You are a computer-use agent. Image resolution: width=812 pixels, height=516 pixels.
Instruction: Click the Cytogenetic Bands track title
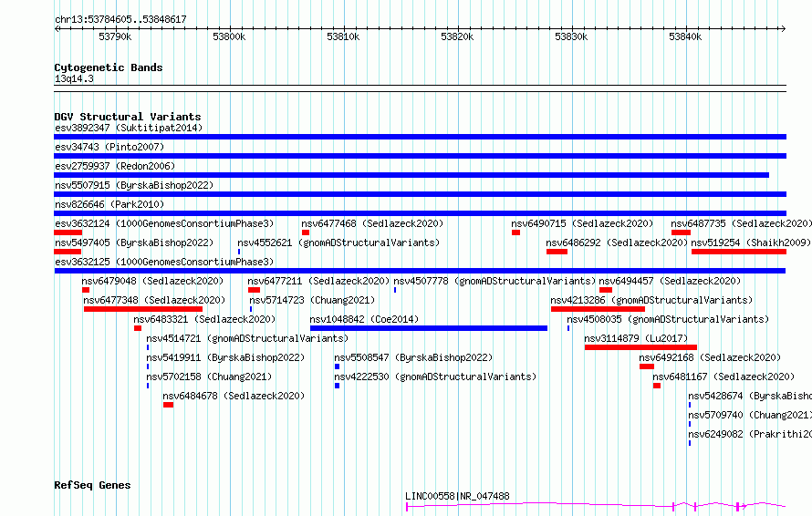(109, 67)
